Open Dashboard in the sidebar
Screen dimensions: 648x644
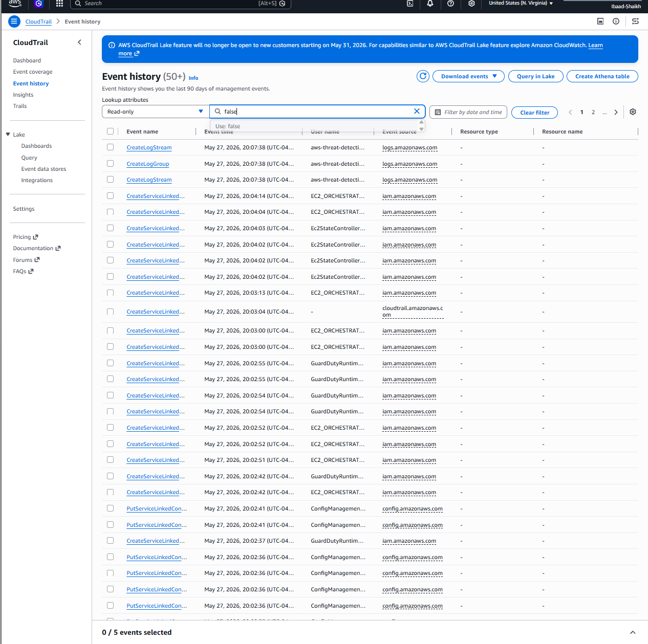pyautogui.click(x=27, y=60)
